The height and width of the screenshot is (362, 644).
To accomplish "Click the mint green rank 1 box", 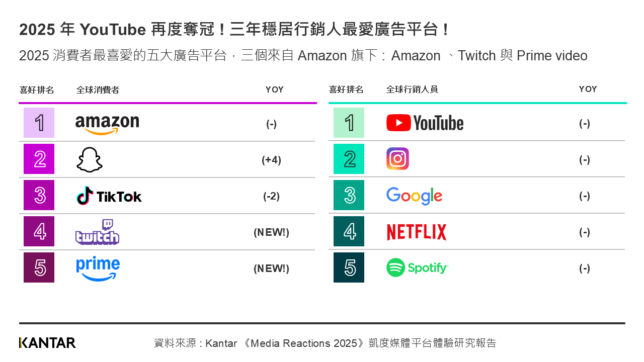I will (x=349, y=123).
